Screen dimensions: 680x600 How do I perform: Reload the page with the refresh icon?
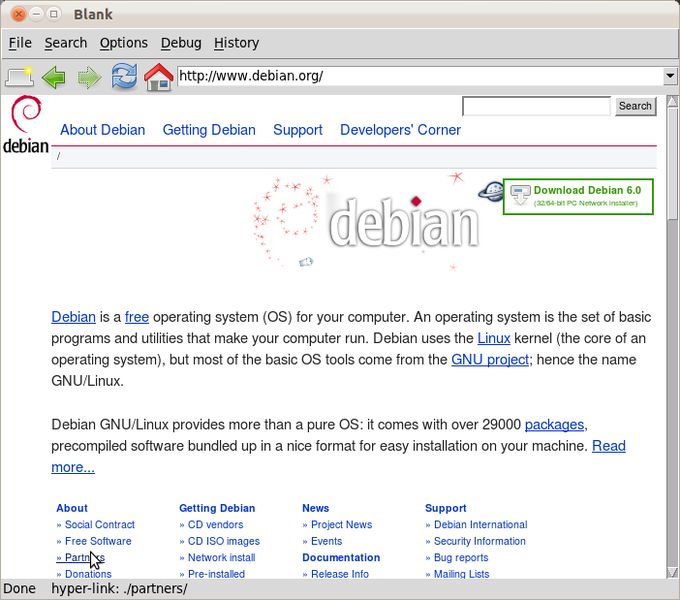pyautogui.click(x=124, y=76)
